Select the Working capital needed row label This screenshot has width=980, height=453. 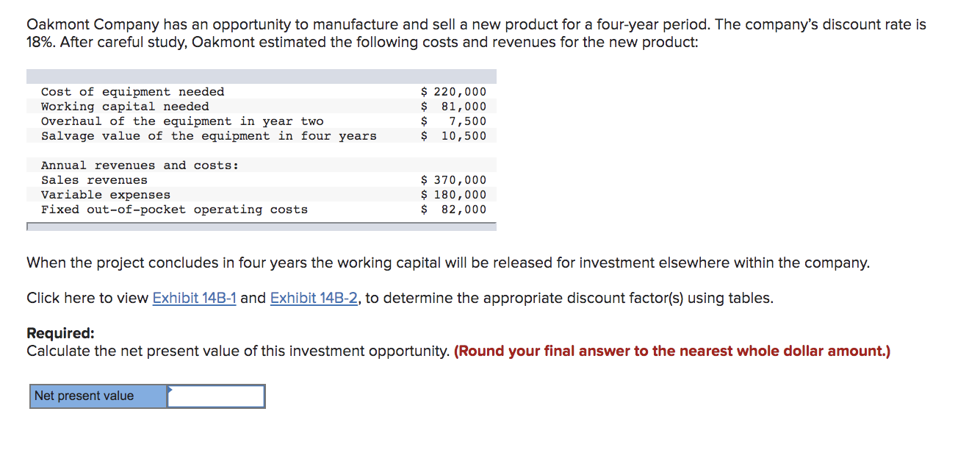125,107
